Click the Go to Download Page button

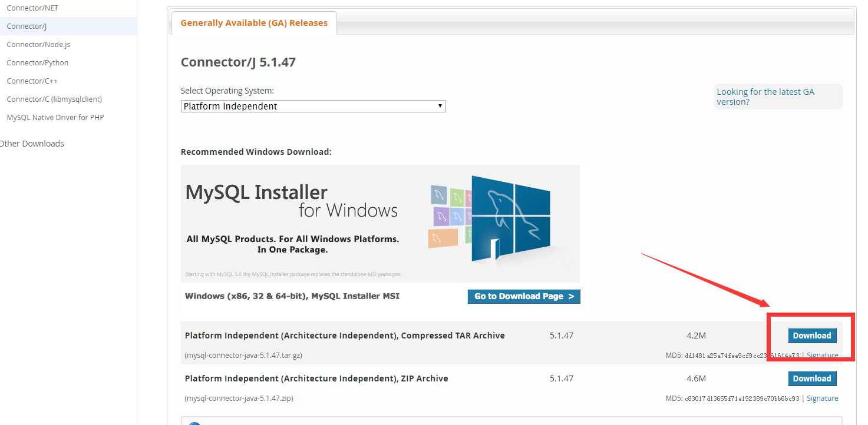[x=524, y=297]
